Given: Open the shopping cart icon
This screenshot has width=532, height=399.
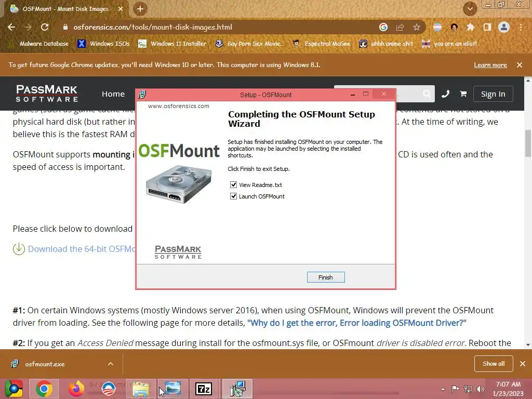Looking at the screenshot, I should (463, 94).
